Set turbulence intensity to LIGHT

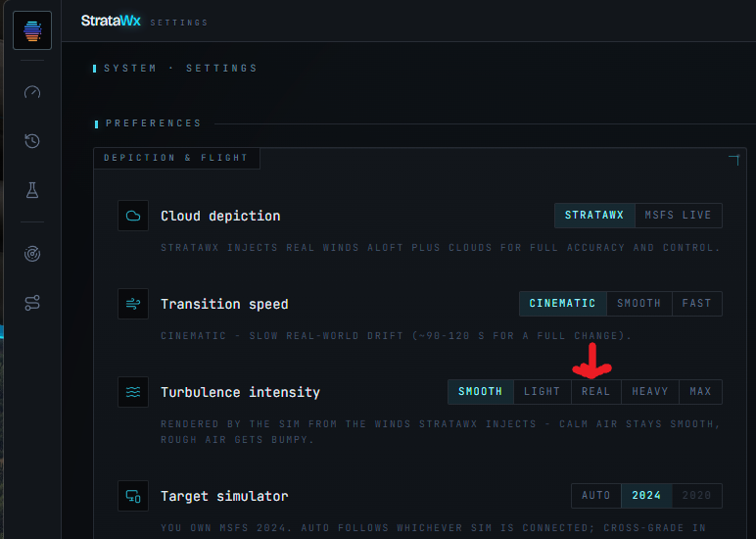pos(542,392)
